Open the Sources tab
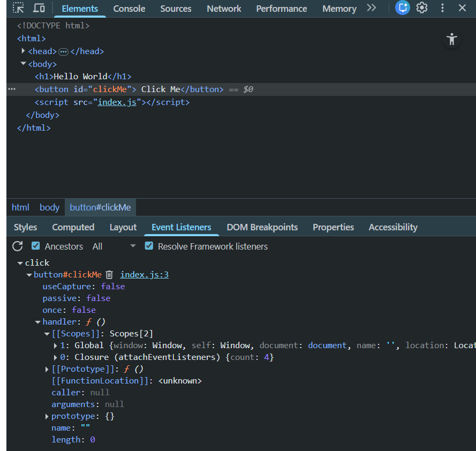 pyautogui.click(x=176, y=9)
